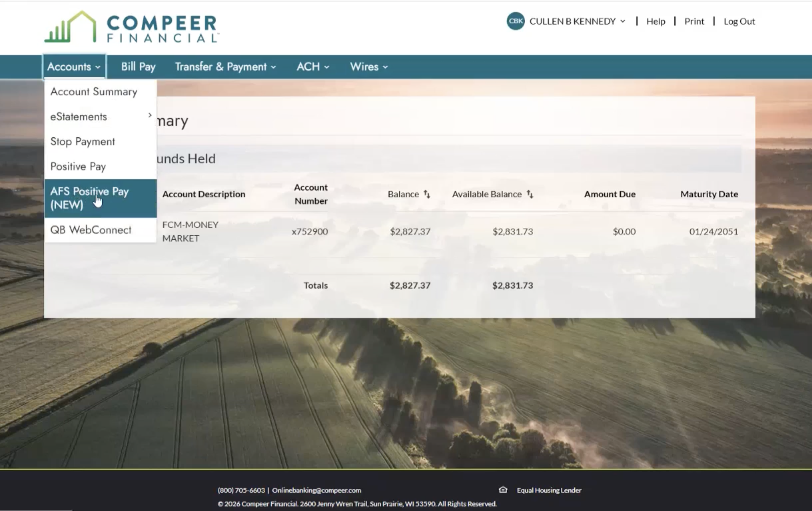The height and width of the screenshot is (511, 812).
Task: Click the Help link
Action: pos(656,21)
